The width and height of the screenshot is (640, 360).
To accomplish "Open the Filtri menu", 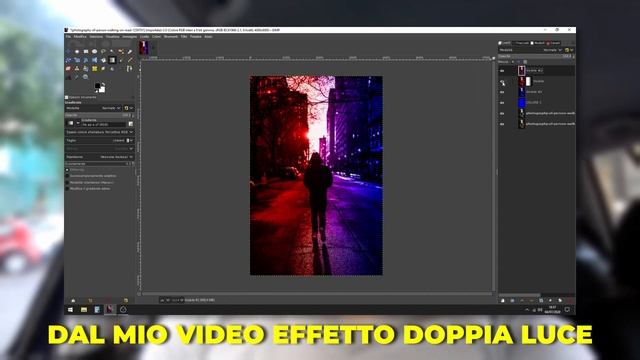I will [184, 36].
